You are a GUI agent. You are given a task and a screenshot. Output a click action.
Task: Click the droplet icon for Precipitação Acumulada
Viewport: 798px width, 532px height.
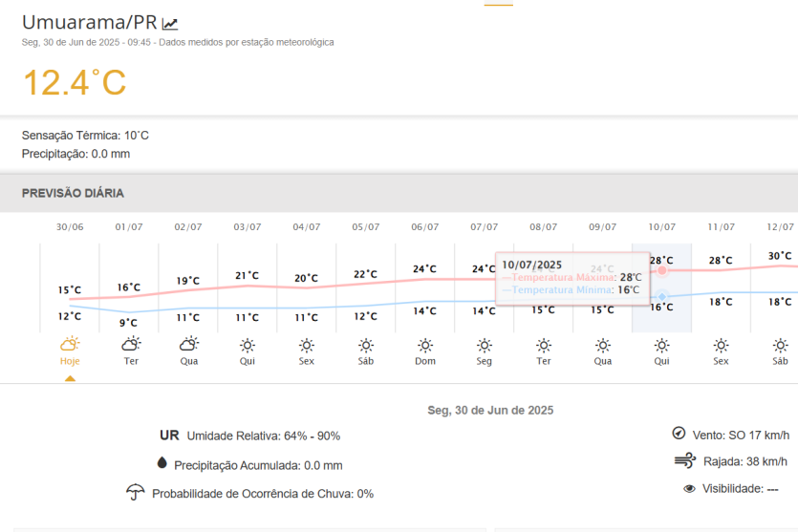162,464
